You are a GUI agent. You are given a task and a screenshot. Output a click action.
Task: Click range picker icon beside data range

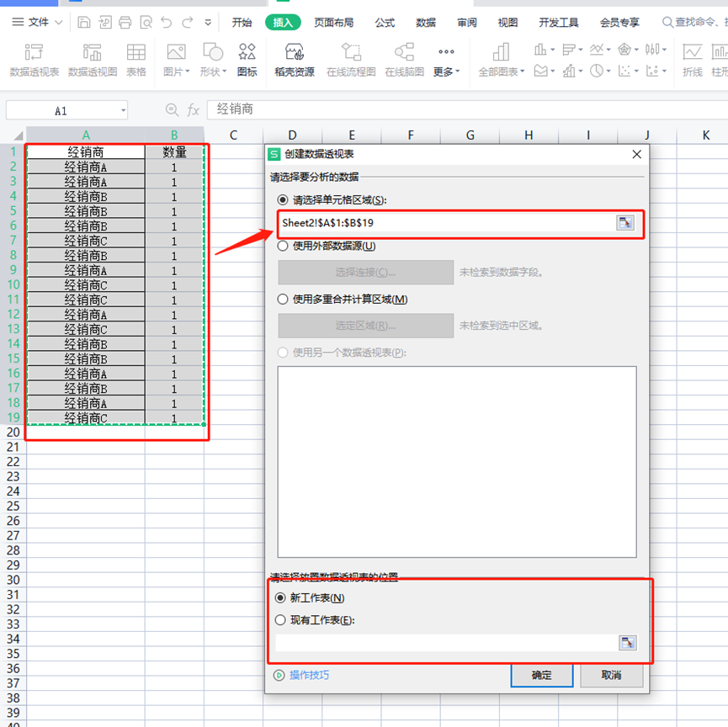[x=625, y=223]
